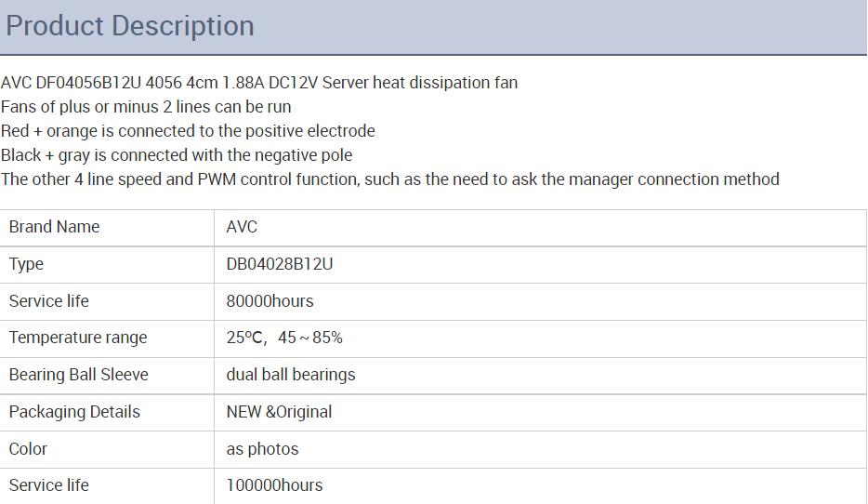Click the NEW &Original value cell
This screenshot has height=504, width=868.
point(540,413)
